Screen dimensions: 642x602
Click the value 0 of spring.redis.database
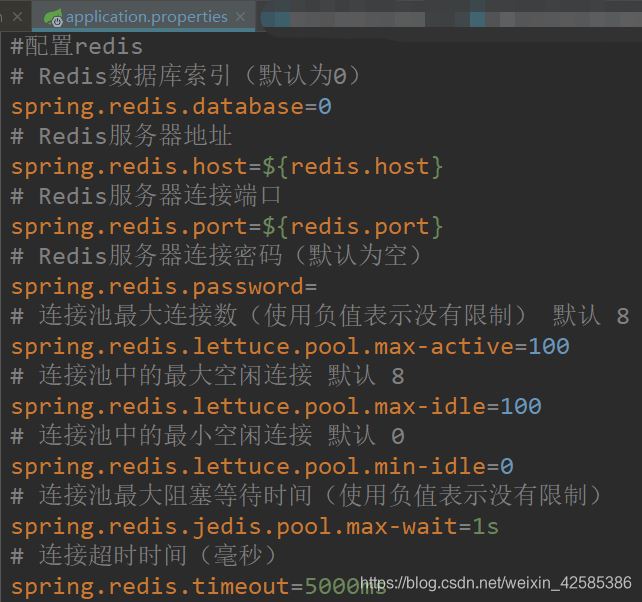(325, 107)
